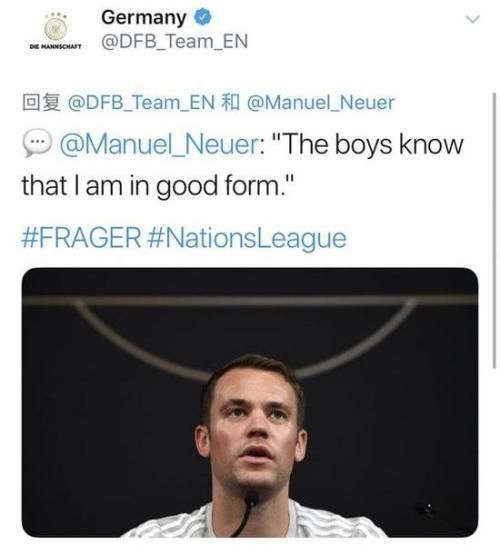
Task: Click the vertical scrollbar on the right
Action: click(494, 230)
